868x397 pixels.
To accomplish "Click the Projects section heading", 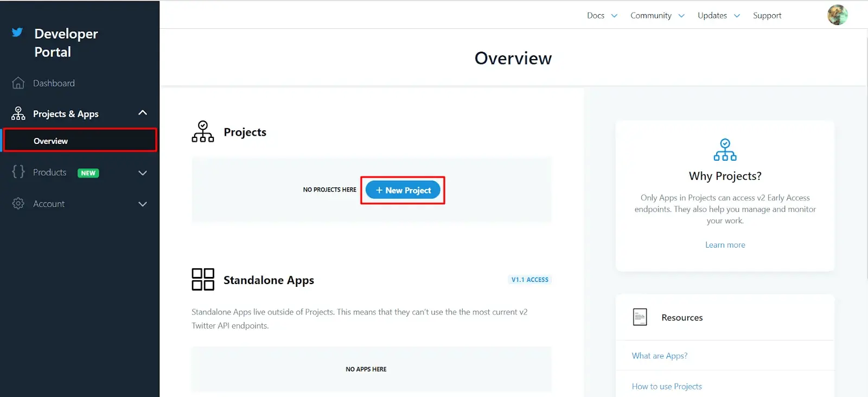I will coord(245,132).
